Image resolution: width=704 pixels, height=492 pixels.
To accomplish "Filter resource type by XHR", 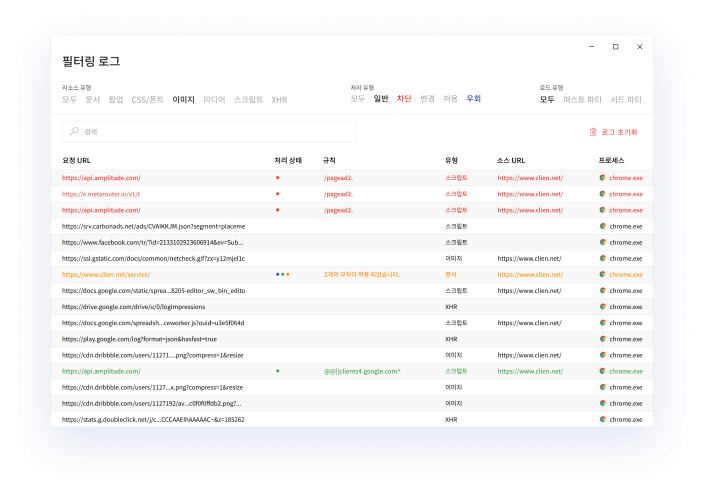I will [279, 100].
